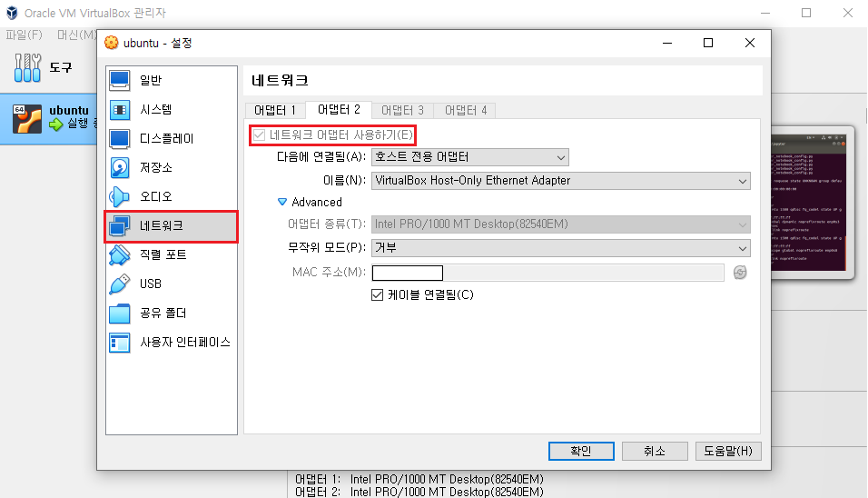Confirm settings with the 확인 button
Screen dimensions: 868x498
pyautogui.click(x=581, y=451)
